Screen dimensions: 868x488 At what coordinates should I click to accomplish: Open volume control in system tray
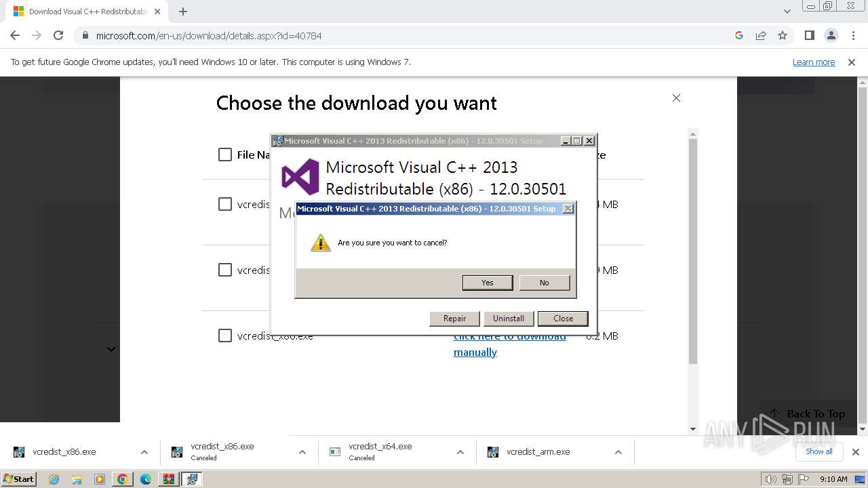[770, 479]
